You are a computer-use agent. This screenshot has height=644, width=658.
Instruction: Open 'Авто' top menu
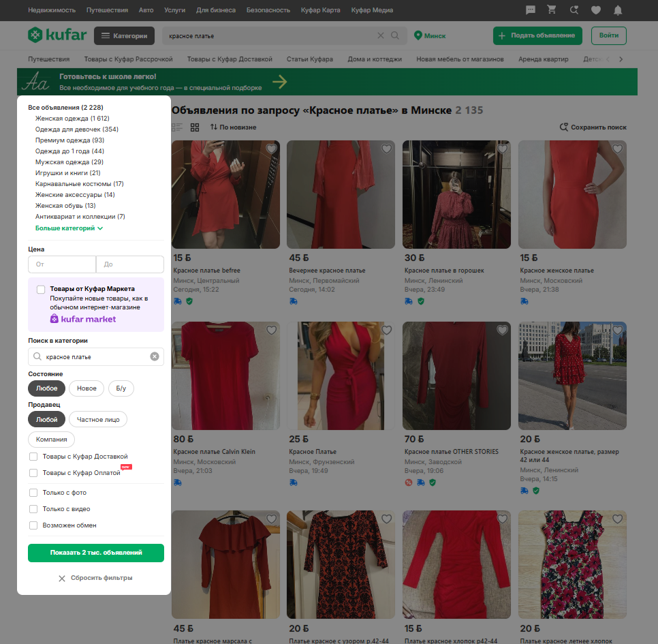146,10
